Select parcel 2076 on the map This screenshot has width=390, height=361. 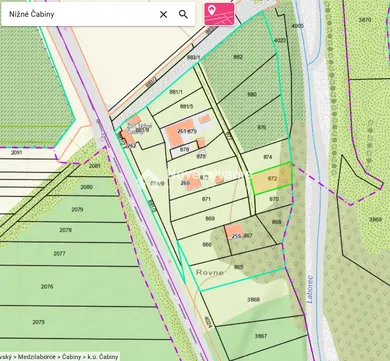pos(47,287)
